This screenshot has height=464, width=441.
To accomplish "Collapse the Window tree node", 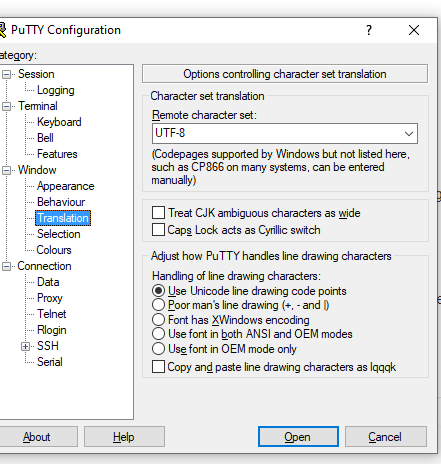I will coord(6,170).
